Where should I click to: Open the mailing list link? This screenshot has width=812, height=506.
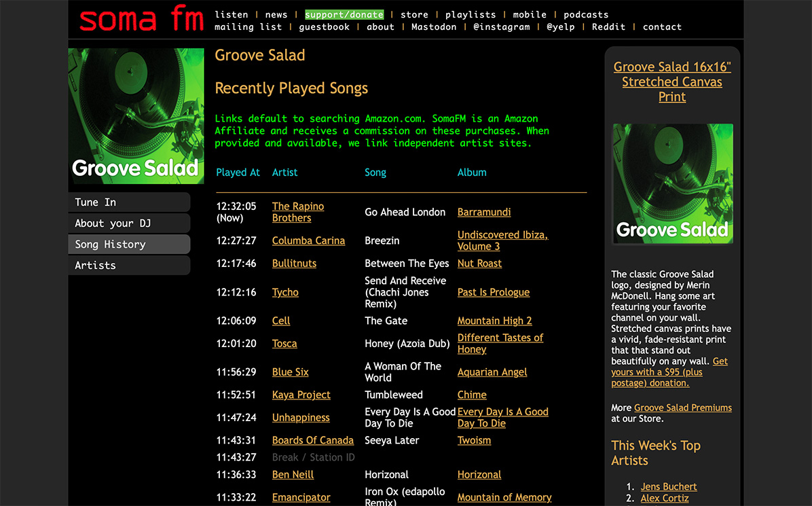[248, 27]
